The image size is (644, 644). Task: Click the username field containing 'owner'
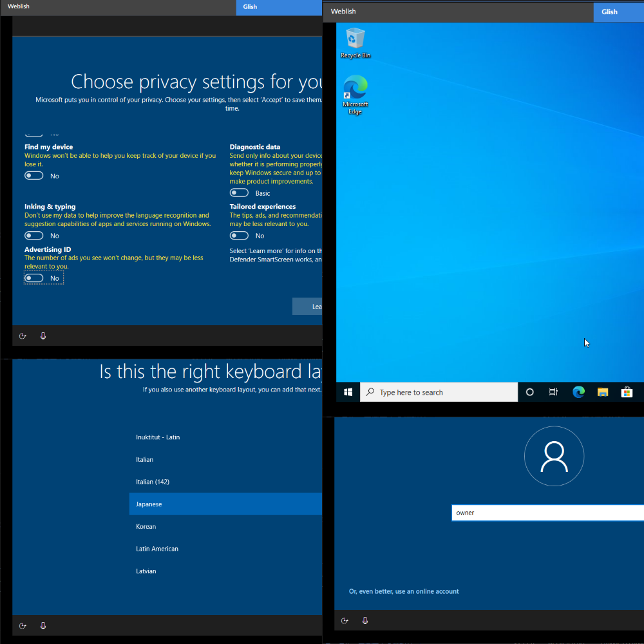(x=547, y=513)
